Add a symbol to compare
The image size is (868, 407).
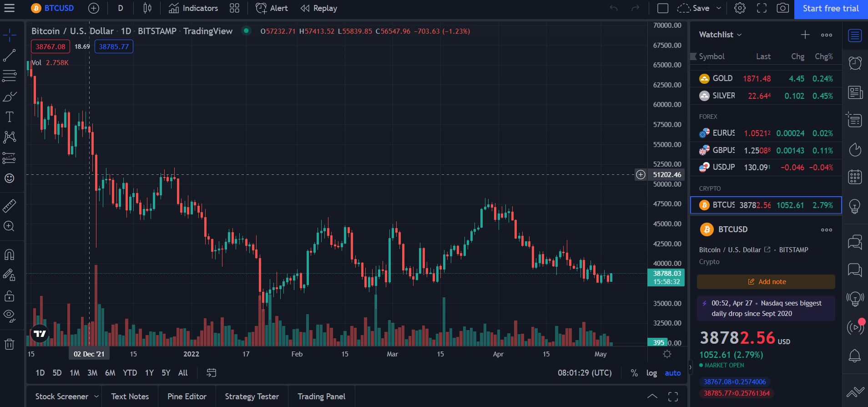(93, 8)
